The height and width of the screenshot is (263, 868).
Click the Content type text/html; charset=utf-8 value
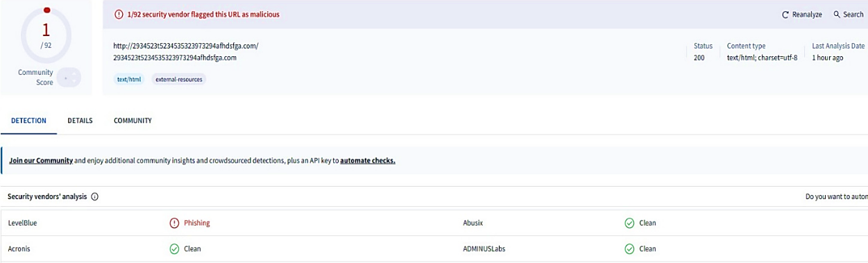pos(762,58)
